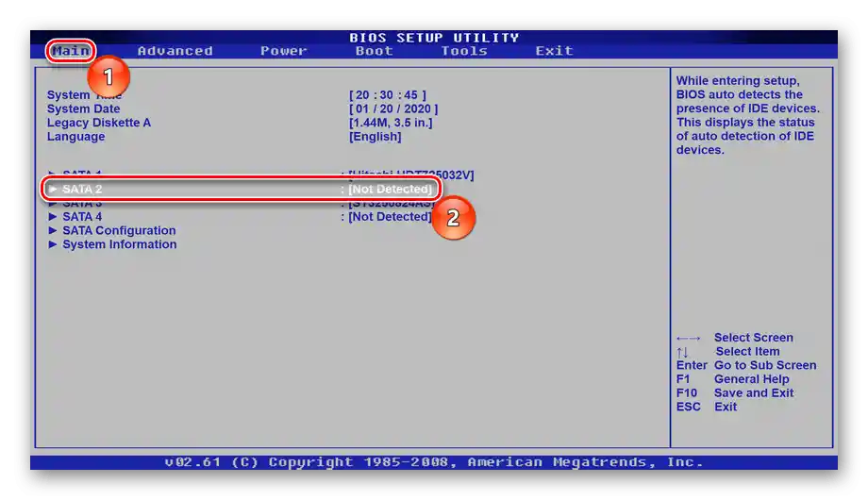Click the Save and Exit hint
868x500 pixels.
pos(754,393)
